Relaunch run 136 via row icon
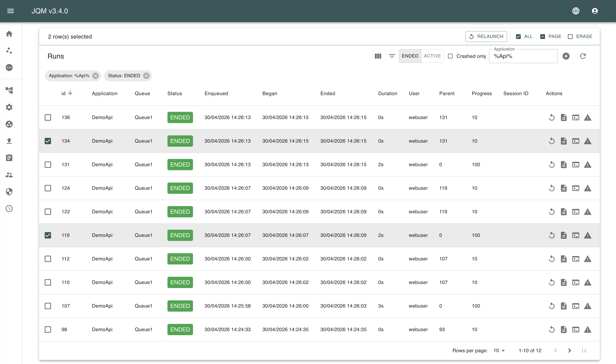Image resolution: width=616 pixels, height=364 pixels. point(552,117)
